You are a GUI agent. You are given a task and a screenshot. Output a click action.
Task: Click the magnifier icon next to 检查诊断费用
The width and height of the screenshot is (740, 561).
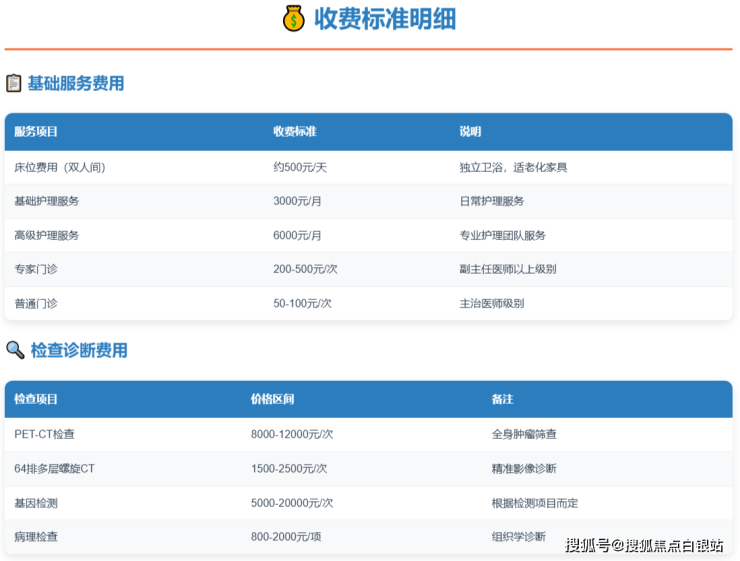coord(15,350)
